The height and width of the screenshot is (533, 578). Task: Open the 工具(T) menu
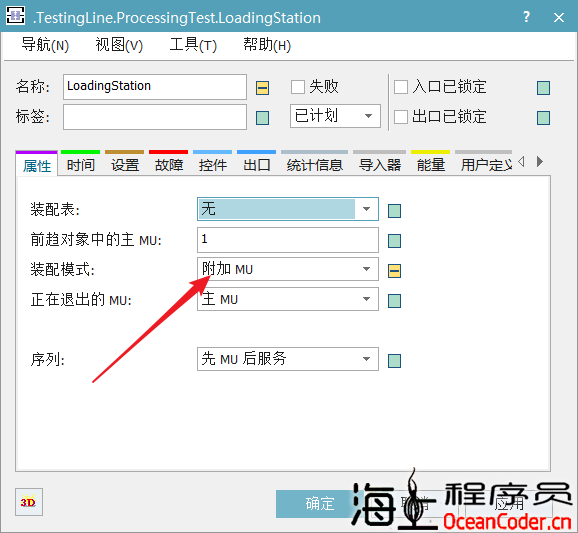pos(193,45)
